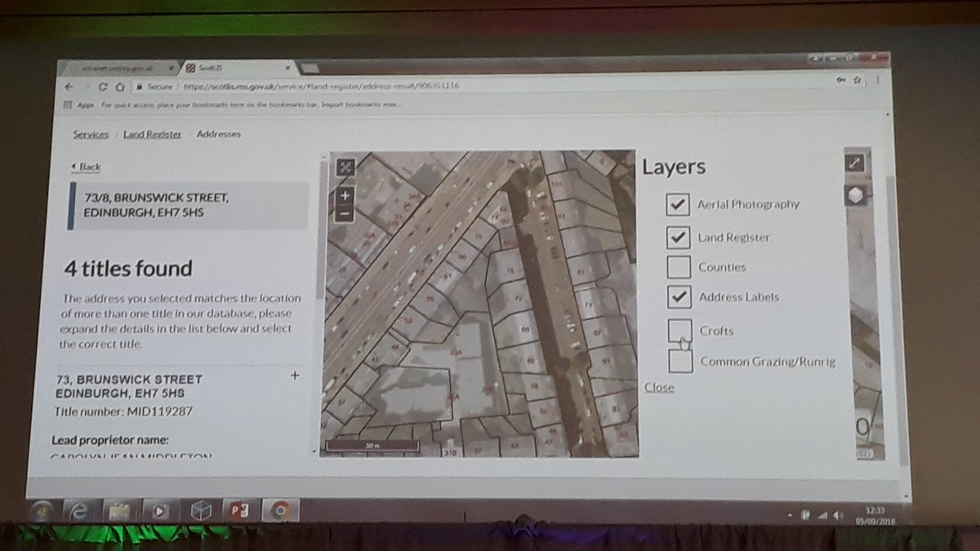Go to the Land Register breadcrumb
The height and width of the screenshot is (551, 980).
click(x=153, y=134)
